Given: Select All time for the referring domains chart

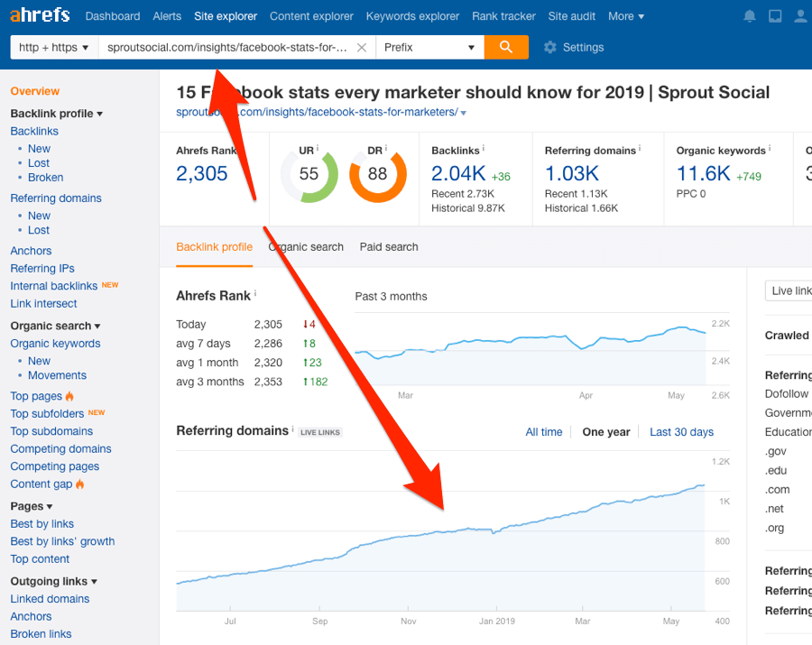Looking at the screenshot, I should [x=544, y=432].
